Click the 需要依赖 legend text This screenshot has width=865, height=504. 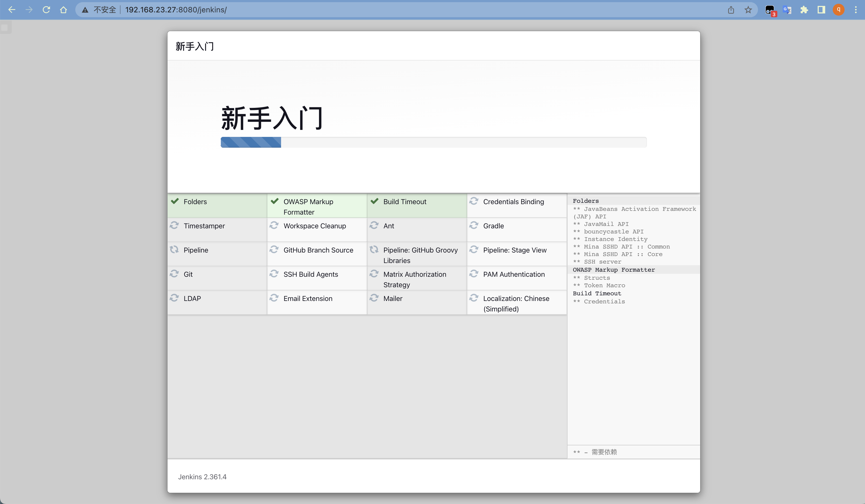point(604,452)
